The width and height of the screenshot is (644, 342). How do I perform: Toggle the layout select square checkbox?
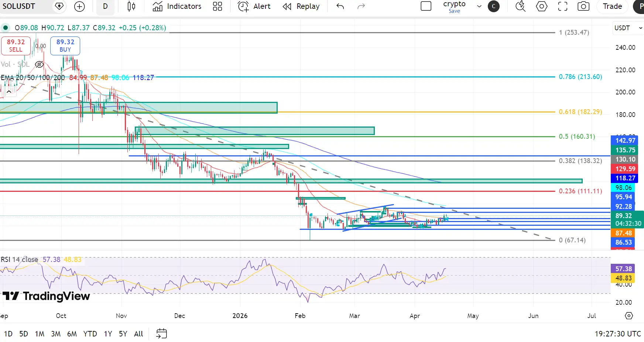coord(426,6)
